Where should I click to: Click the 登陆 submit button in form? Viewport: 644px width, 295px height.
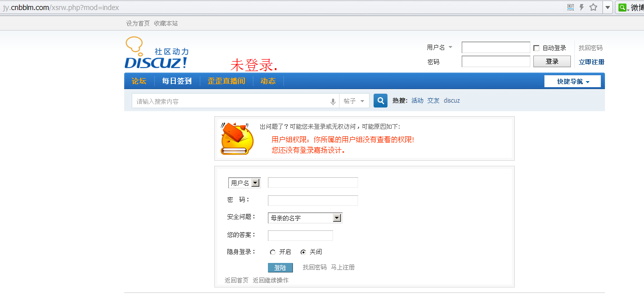tap(280, 268)
